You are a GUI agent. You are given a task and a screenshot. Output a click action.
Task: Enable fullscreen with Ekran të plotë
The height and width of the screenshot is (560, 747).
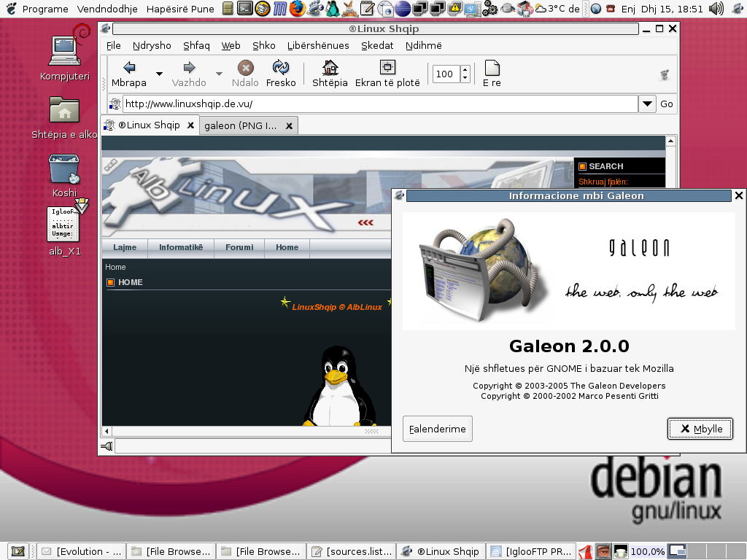pyautogui.click(x=387, y=67)
